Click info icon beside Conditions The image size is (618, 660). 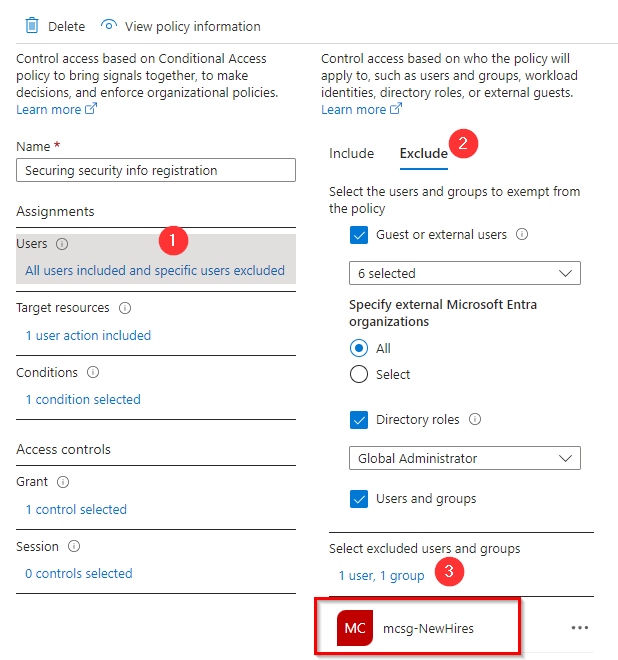point(93,373)
